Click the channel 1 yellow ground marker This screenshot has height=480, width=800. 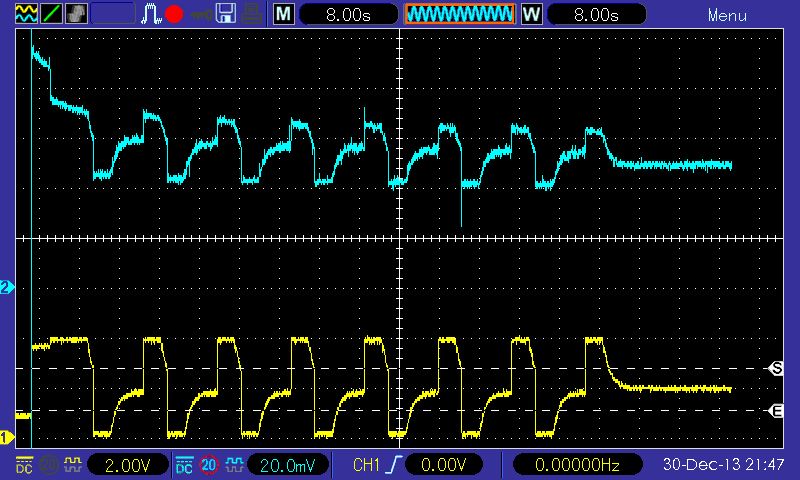[7, 437]
